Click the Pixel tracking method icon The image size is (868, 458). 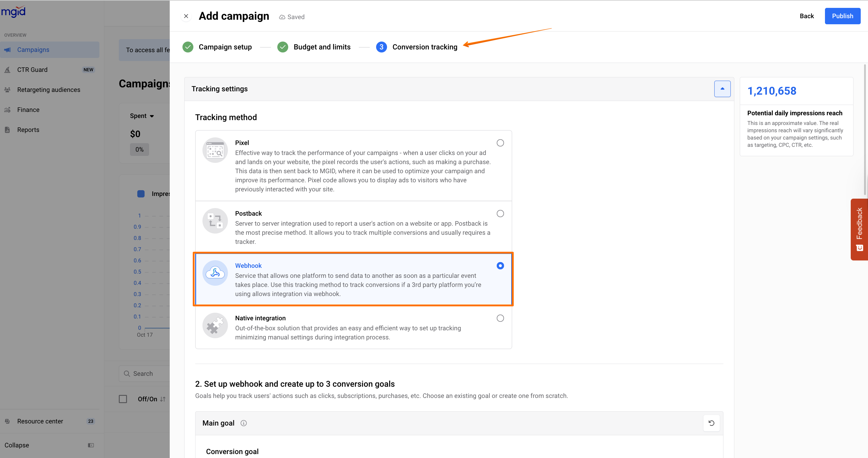(x=215, y=150)
